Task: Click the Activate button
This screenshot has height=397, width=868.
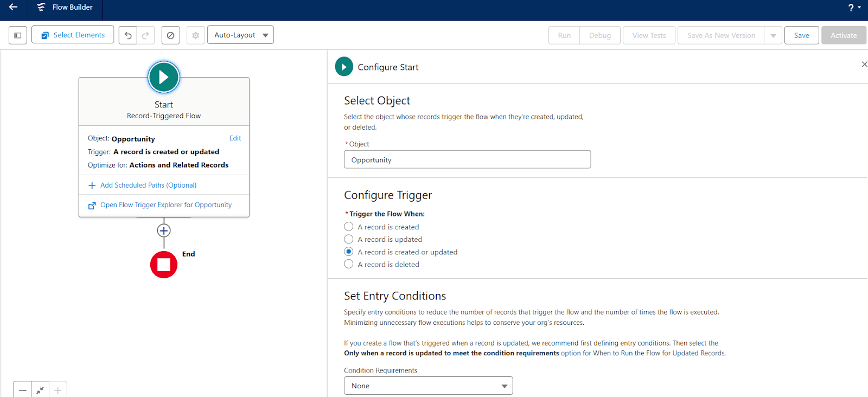Action: coord(844,35)
